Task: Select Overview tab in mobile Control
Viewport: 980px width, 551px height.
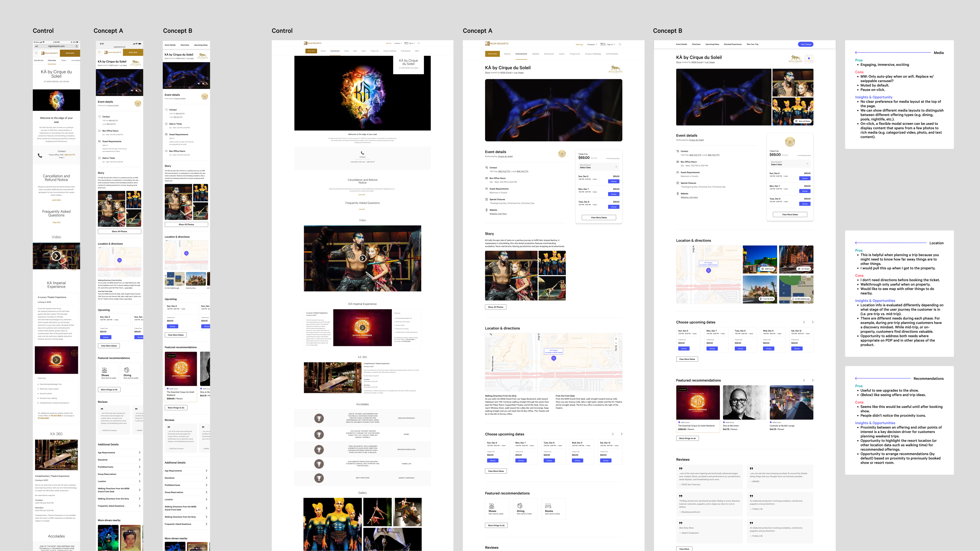Action: pos(52,61)
